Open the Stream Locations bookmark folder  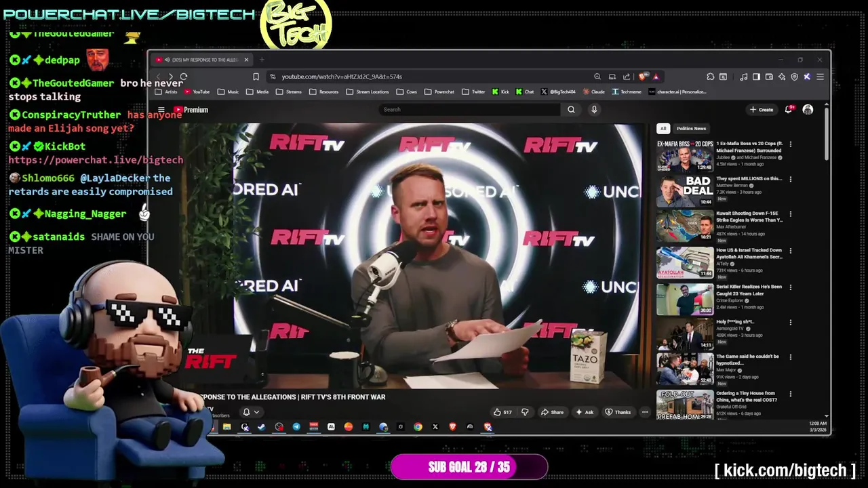(367, 91)
